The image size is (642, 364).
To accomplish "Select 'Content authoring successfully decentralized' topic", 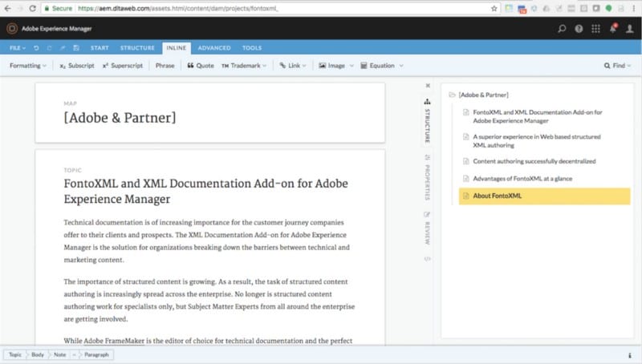I will 534,161.
